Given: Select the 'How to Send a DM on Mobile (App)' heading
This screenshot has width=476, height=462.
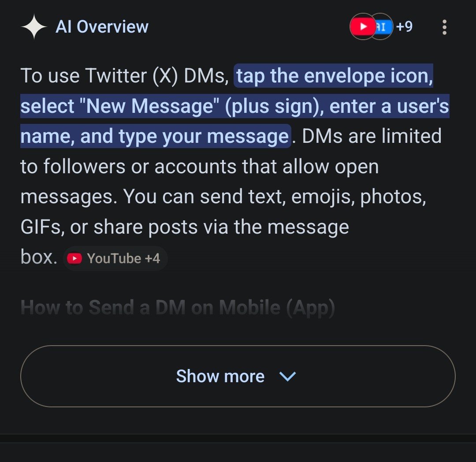Looking at the screenshot, I should click(178, 308).
